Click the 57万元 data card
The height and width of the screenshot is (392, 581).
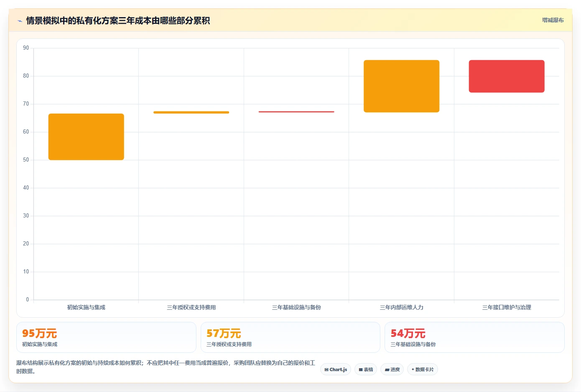point(290,337)
